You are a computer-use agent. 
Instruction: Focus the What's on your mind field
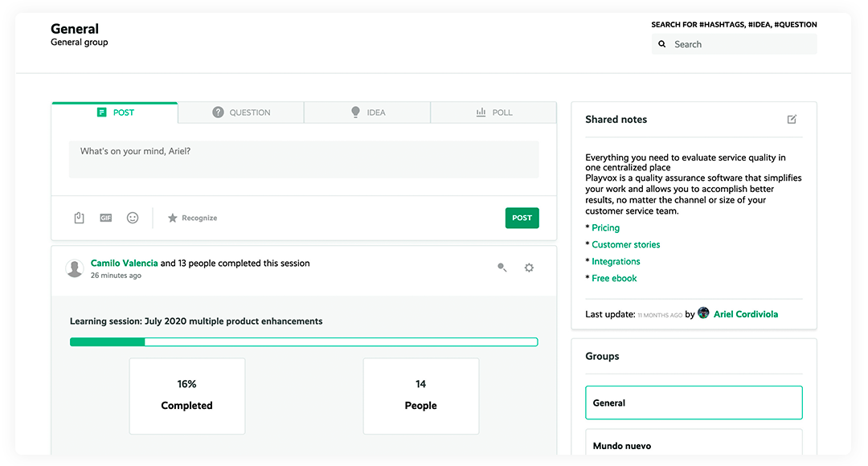click(x=304, y=159)
